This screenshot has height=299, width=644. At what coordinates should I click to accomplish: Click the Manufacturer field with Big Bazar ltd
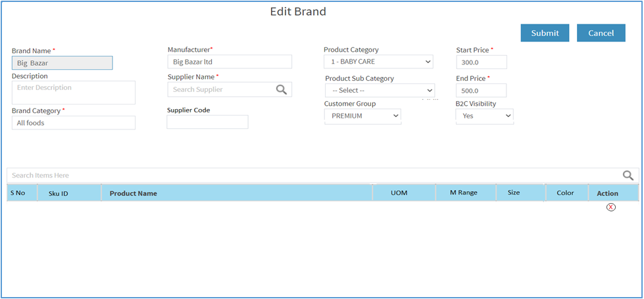coord(230,62)
